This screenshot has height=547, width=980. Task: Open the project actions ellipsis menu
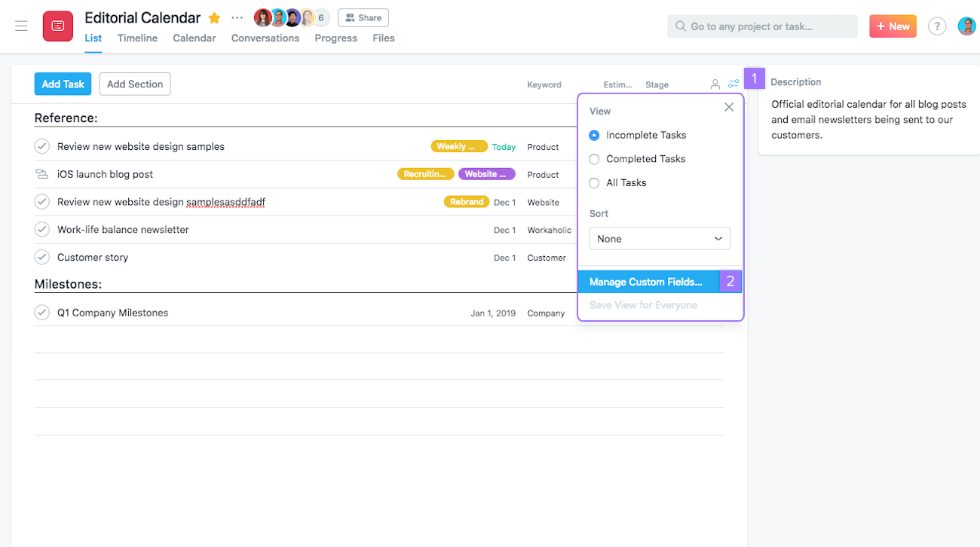237,17
